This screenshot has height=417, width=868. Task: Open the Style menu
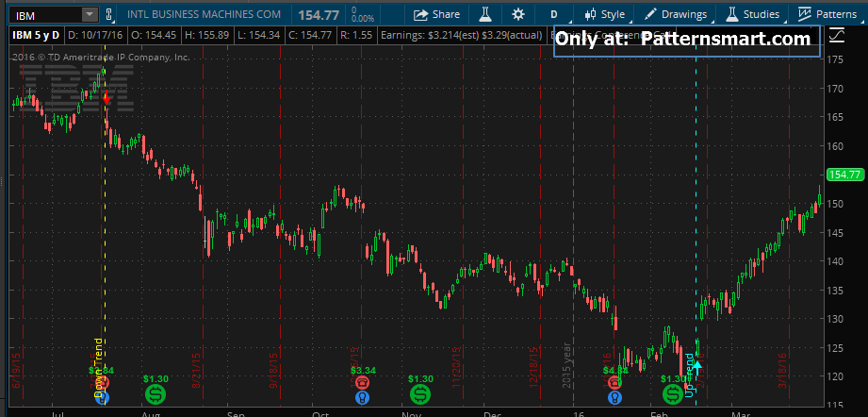(605, 14)
